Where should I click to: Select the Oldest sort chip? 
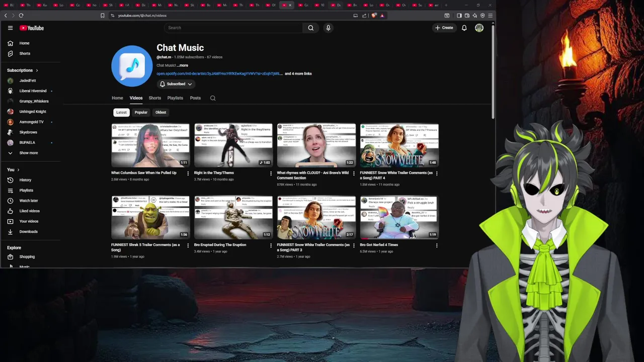pos(160,112)
